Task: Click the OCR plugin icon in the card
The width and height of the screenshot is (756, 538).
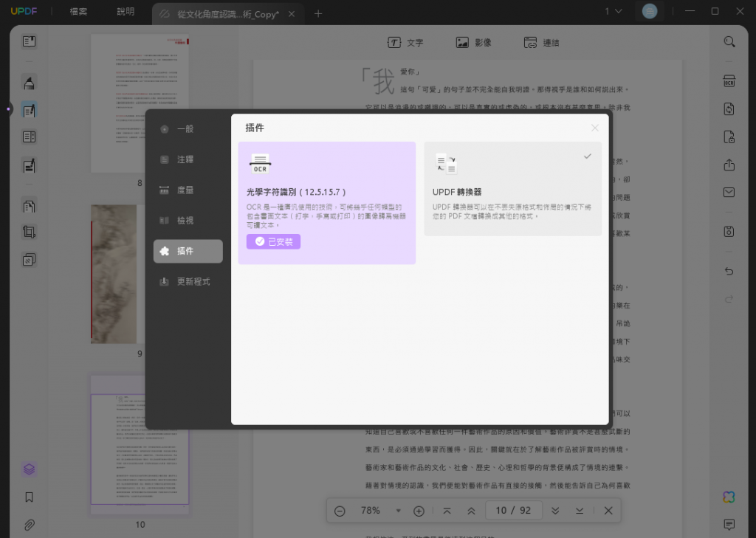Action: [260, 164]
